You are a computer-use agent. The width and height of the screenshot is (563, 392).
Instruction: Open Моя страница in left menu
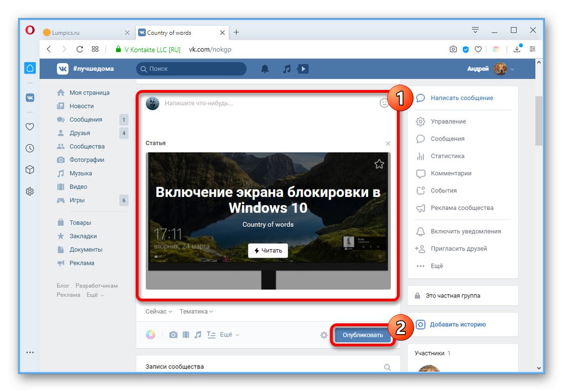pos(90,93)
